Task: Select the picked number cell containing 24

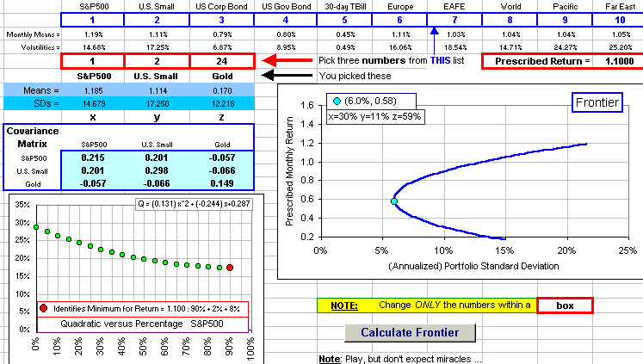Action: pyautogui.click(x=222, y=61)
